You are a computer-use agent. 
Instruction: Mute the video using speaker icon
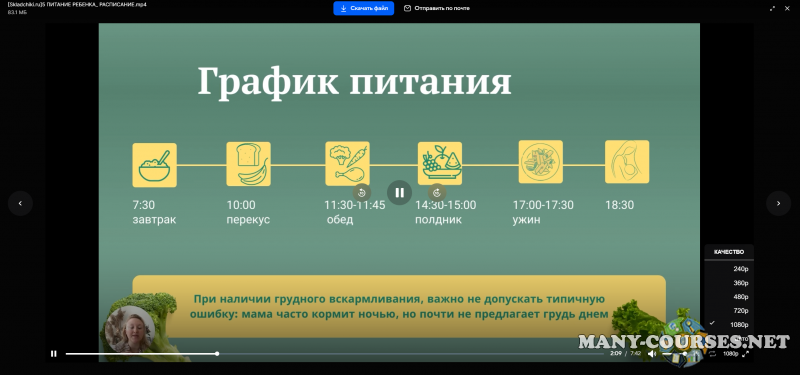coord(652,354)
